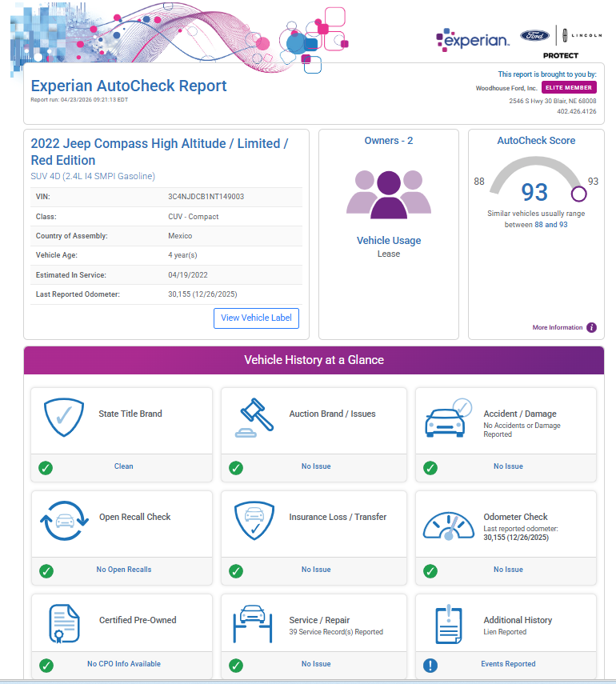Click the View Vehicle Label button

[256, 318]
